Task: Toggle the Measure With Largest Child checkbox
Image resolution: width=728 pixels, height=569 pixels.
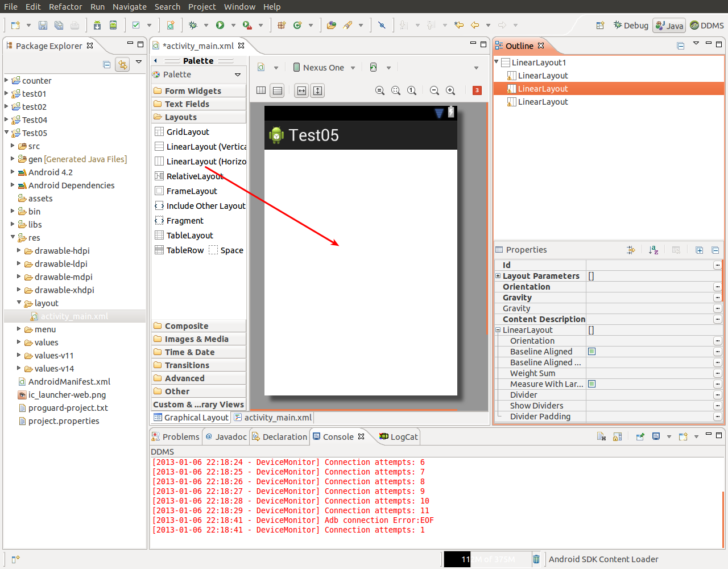Action: click(x=591, y=384)
